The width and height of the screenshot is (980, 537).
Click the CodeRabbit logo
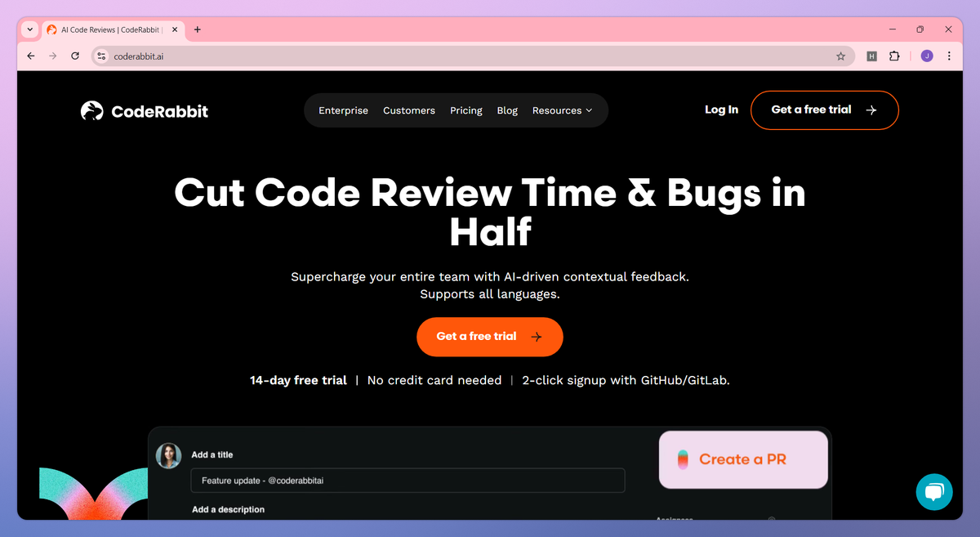(x=145, y=111)
